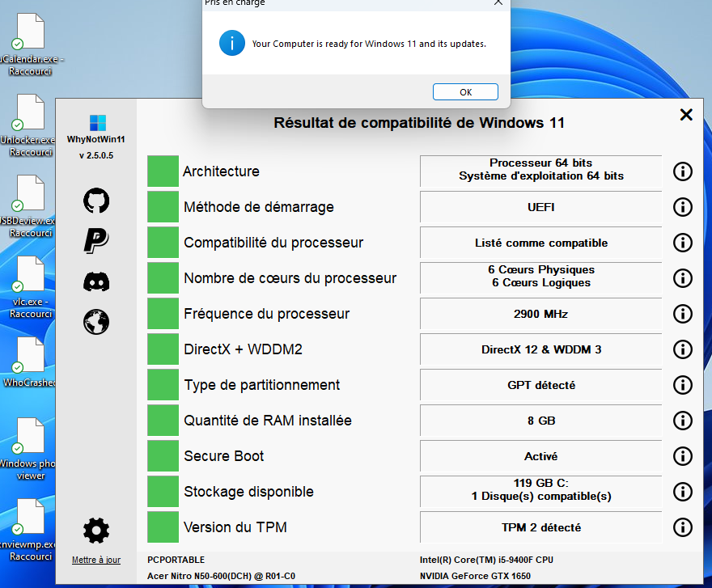Image resolution: width=712 pixels, height=588 pixels.
Task: Click the 'DirectX 12 & WDDM 3' value
Action: pyautogui.click(x=540, y=349)
